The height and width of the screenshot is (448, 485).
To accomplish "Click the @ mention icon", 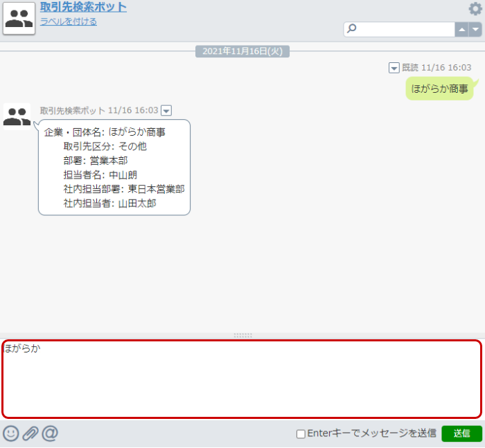I will 50,433.
